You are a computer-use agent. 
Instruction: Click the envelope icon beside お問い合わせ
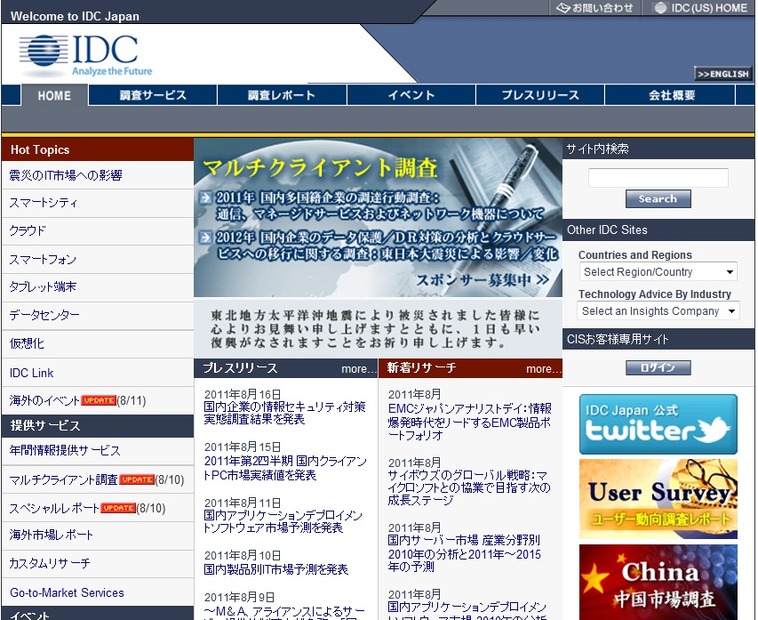tap(563, 8)
